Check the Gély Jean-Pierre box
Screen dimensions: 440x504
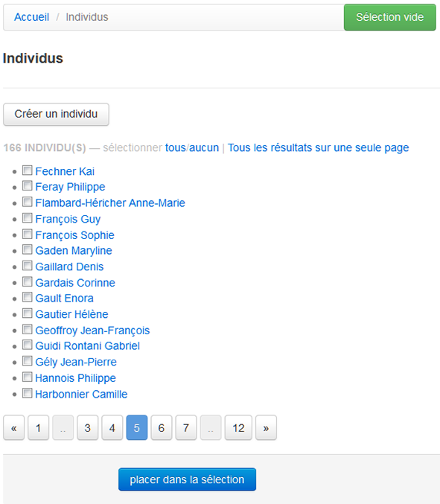(28, 361)
